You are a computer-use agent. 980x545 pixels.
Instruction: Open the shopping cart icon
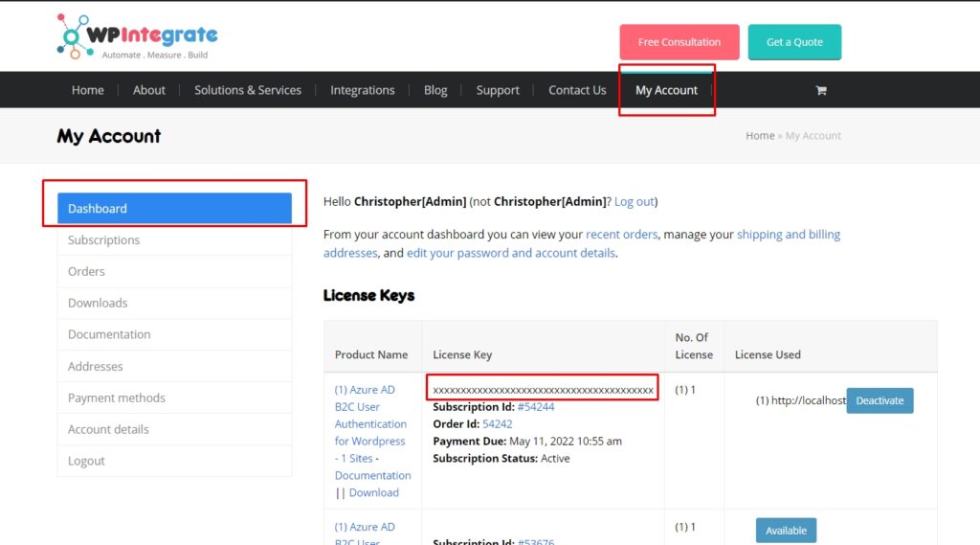821,90
